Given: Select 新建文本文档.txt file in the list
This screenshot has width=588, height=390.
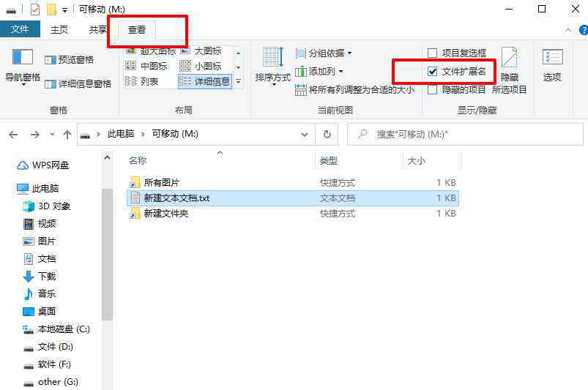Looking at the screenshot, I should pyautogui.click(x=292, y=198).
